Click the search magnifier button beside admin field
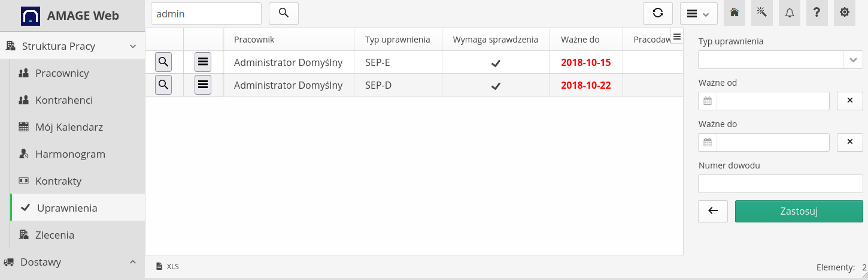 tap(284, 13)
